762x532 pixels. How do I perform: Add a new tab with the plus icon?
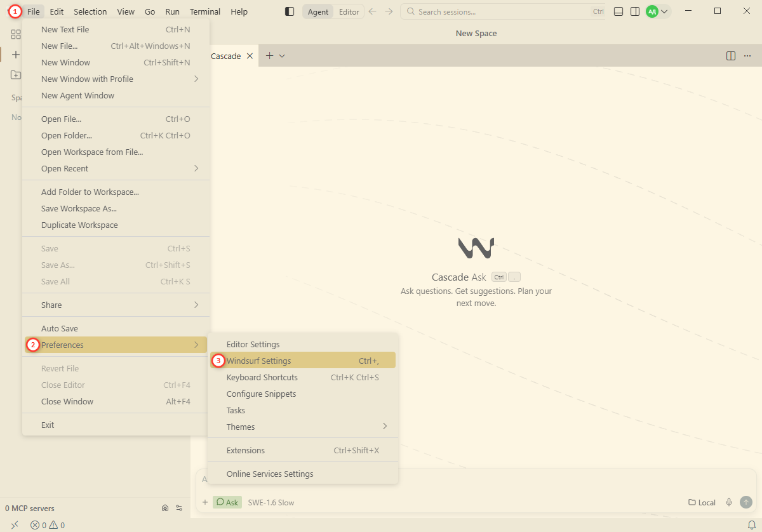269,56
